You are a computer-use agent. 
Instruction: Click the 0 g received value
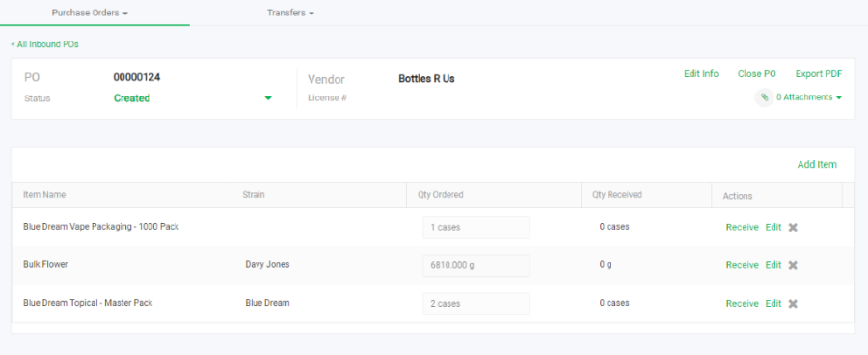point(606,264)
